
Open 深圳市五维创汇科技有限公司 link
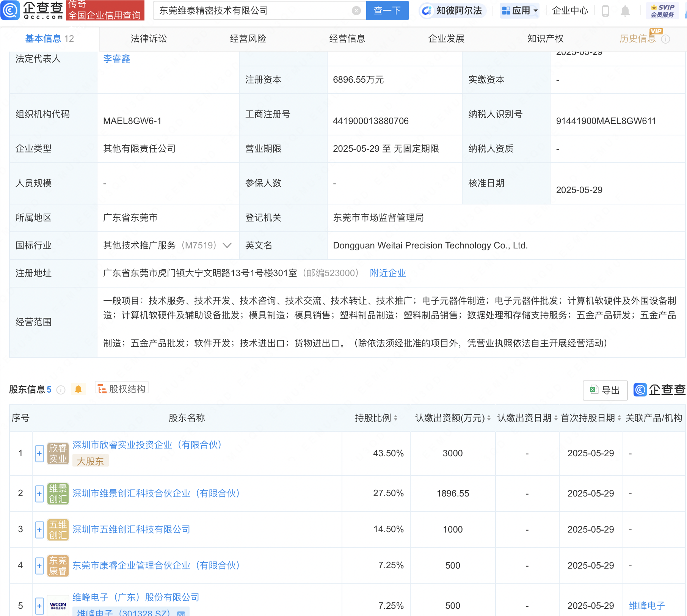point(131,530)
